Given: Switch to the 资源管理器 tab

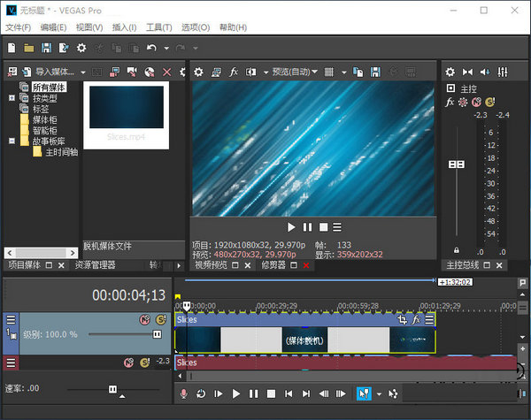Looking at the screenshot, I should tap(96, 264).
